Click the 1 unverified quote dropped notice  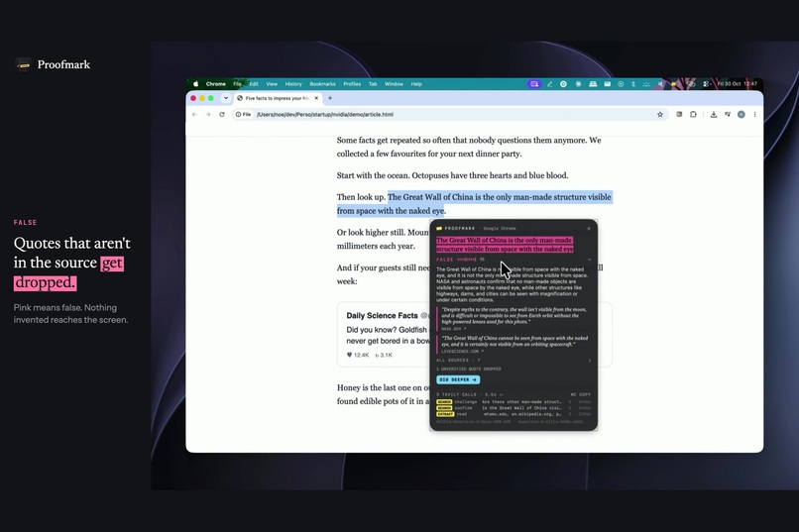point(469,370)
